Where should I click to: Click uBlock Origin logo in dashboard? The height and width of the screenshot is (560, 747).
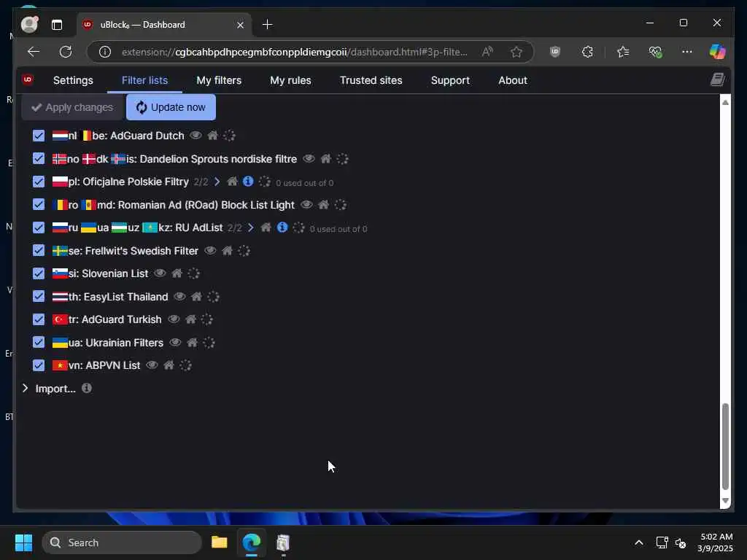click(x=28, y=79)
